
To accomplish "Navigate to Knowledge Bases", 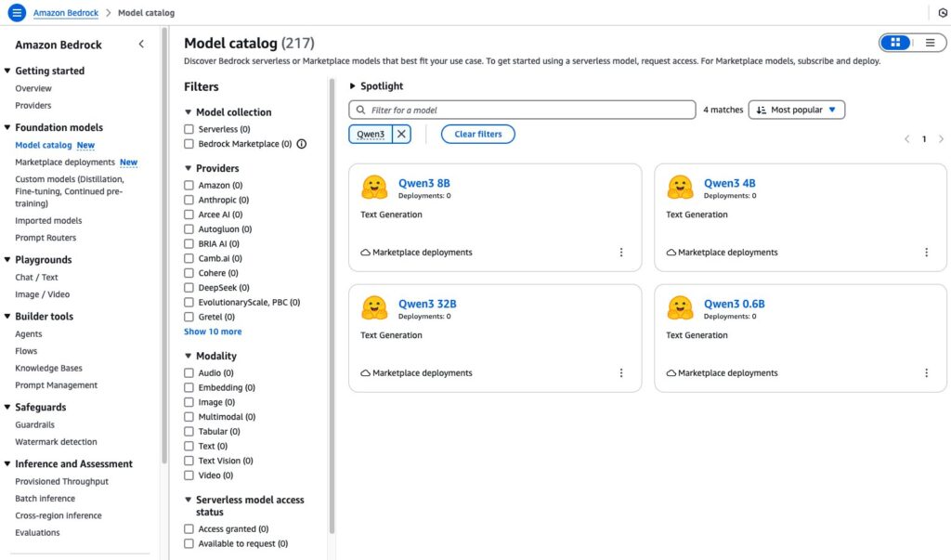I will pyautogui.click(x=48, y=368).
